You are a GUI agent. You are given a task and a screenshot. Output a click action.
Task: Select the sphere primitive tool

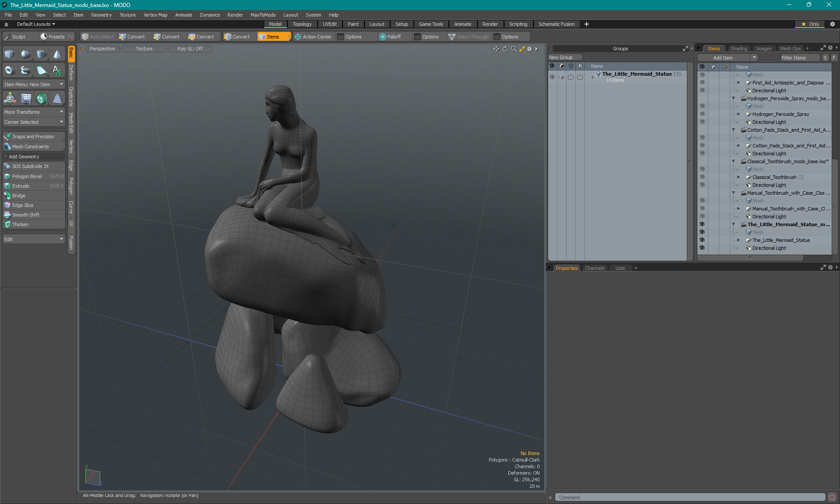[25, 54]
